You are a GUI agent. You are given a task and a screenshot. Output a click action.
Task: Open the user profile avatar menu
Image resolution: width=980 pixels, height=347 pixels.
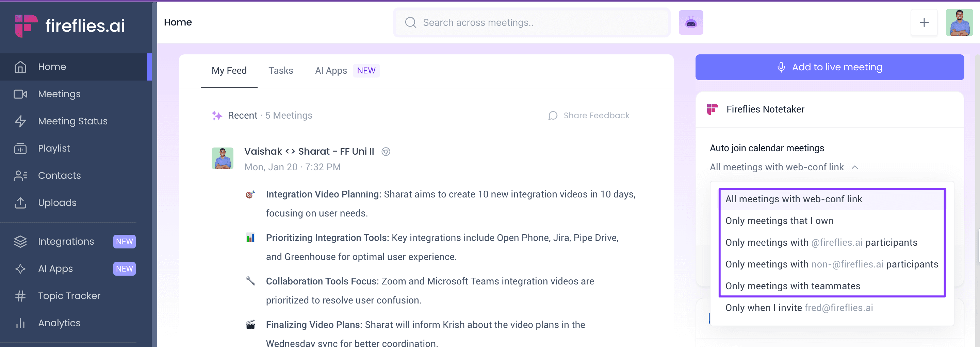(x=959, y=22)
